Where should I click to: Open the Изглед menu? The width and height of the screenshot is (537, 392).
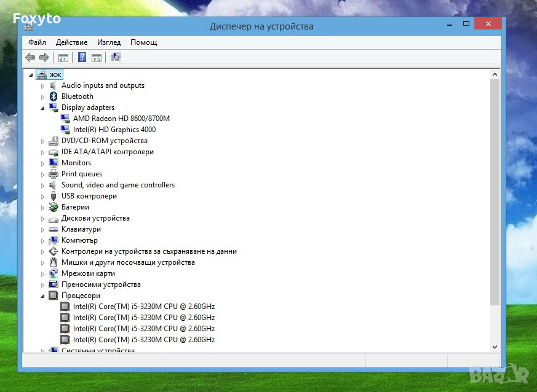[x=109, y=42]
